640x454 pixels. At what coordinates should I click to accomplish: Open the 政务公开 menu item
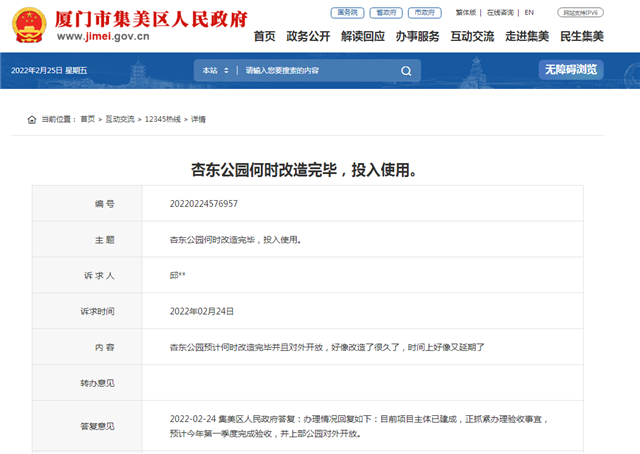308,36
